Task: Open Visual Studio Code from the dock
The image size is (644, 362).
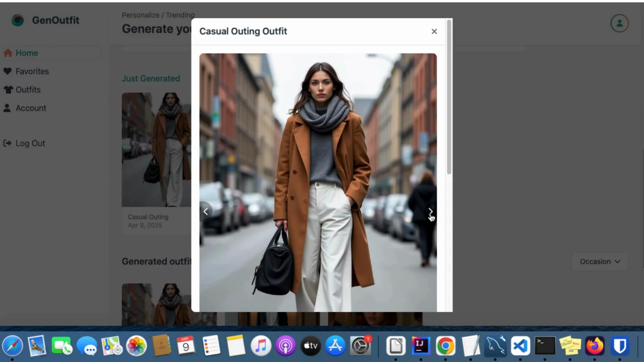Action: click(520, 346)
